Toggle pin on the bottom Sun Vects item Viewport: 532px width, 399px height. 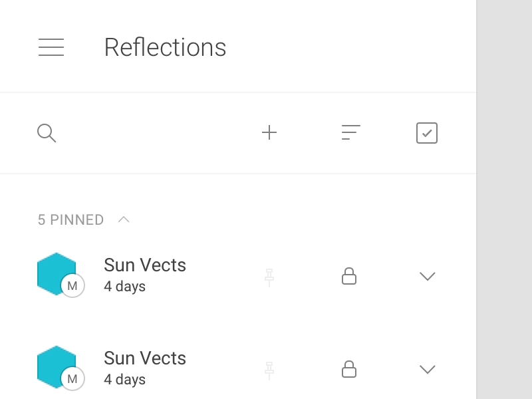269,370
